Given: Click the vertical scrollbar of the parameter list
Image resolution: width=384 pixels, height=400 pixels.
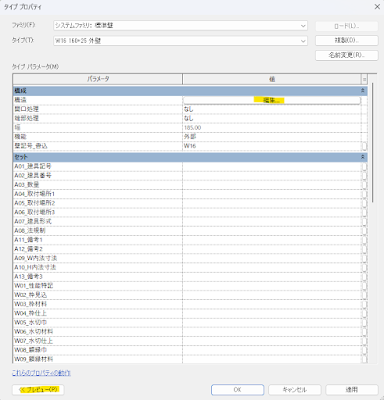Looking at the screenshot, I should 373,142.
